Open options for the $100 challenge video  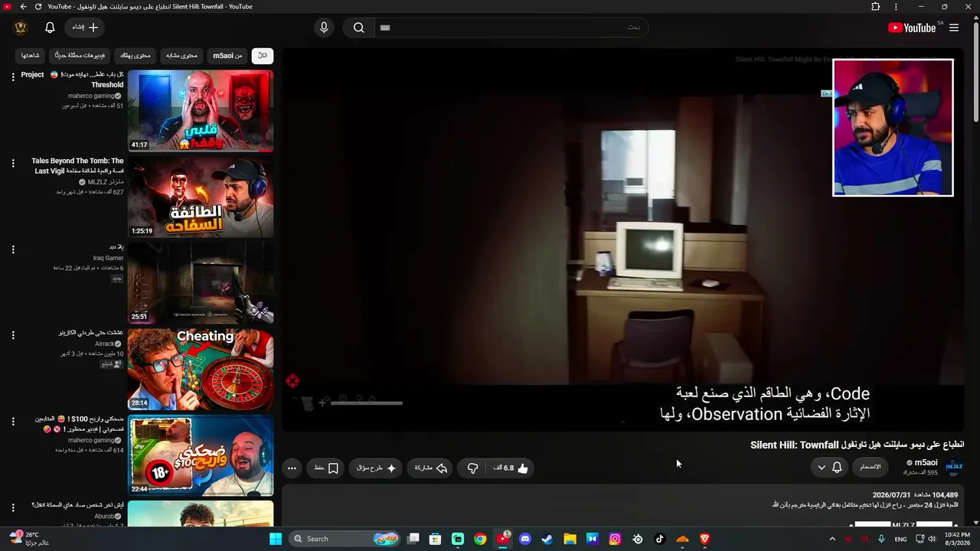(x=13, y=421)
